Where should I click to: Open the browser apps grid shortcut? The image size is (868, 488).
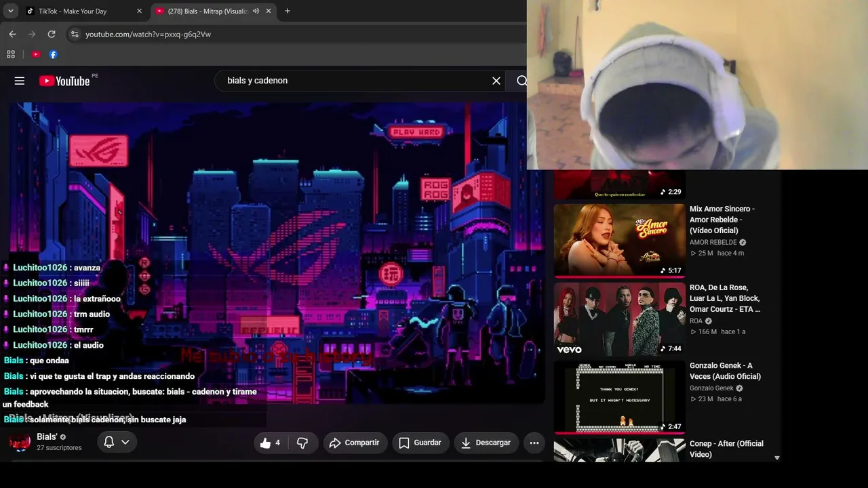coord(11,54)
